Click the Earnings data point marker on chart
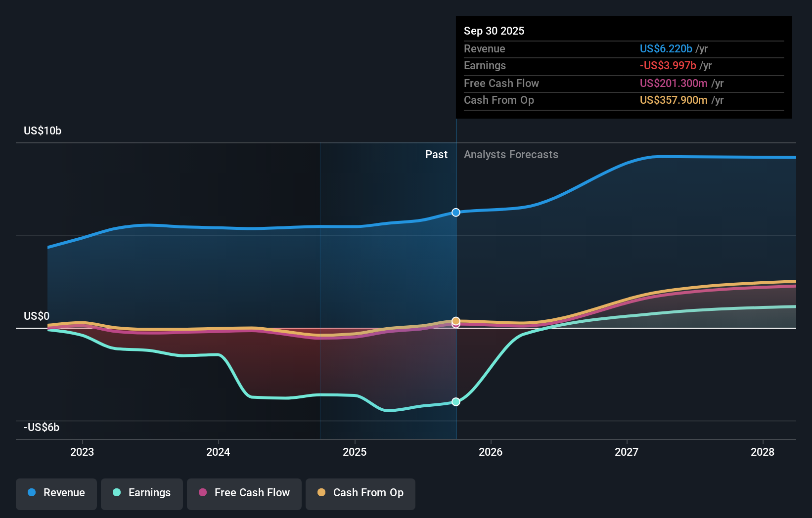The width and height of the screenshot is (812, 518). pos(455,401)
